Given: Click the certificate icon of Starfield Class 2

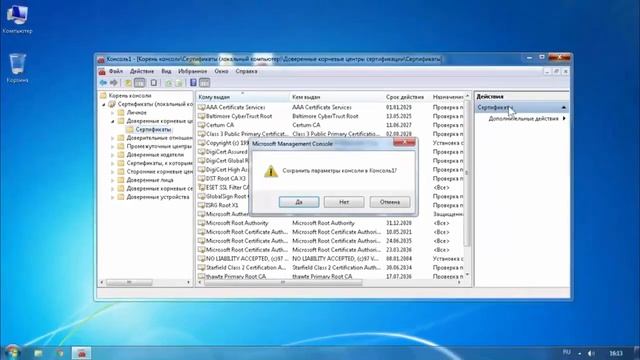Looking at the screenshot, I should coord(202,268).
